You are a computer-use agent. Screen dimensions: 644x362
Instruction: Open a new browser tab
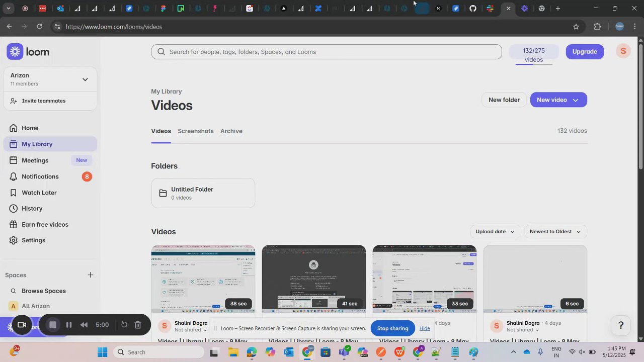point(558,9)
